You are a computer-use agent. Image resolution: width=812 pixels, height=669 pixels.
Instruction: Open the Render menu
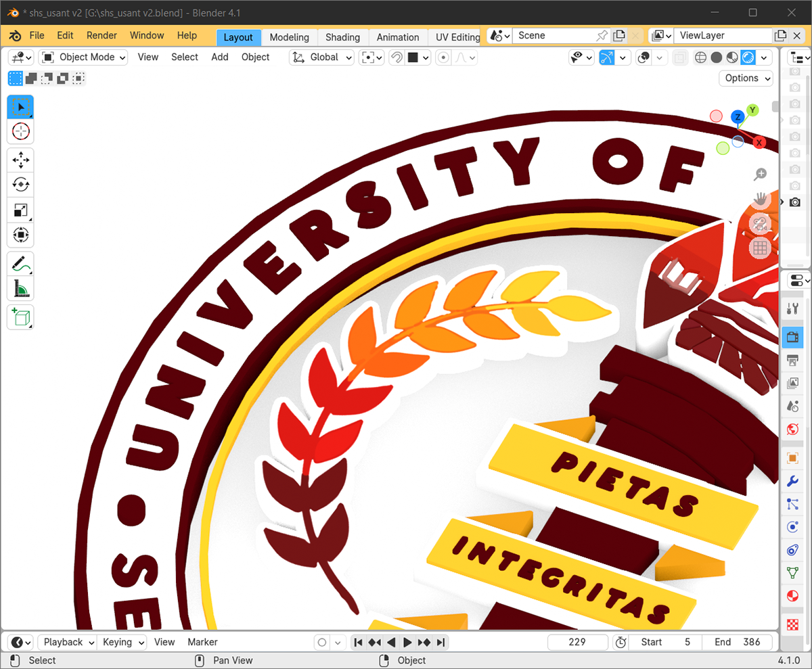tap(101, 36)
